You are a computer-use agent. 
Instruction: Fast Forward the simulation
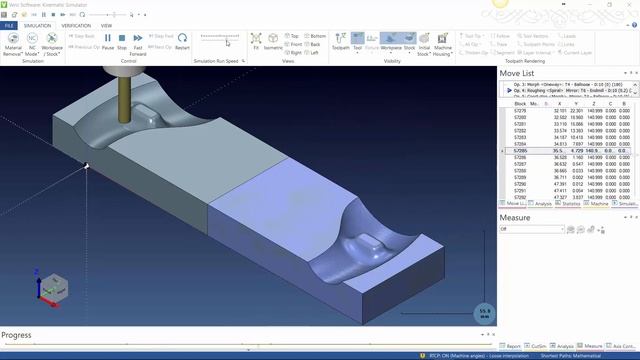click(x=138, y=44)
